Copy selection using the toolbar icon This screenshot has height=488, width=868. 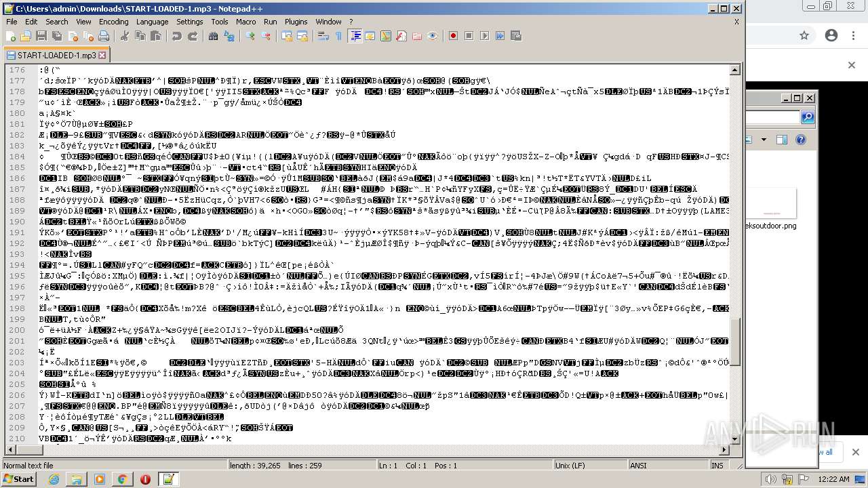140,36
